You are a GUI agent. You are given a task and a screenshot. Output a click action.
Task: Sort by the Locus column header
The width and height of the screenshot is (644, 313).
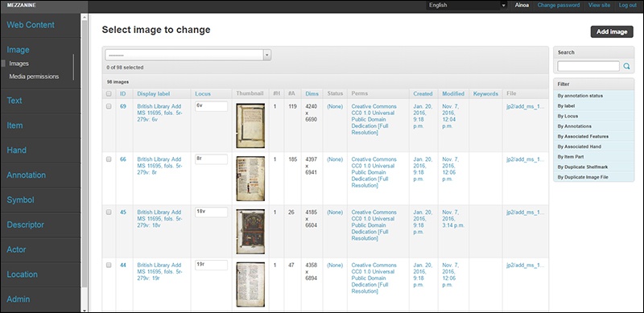pyautogui.click(x=203, y=93)
